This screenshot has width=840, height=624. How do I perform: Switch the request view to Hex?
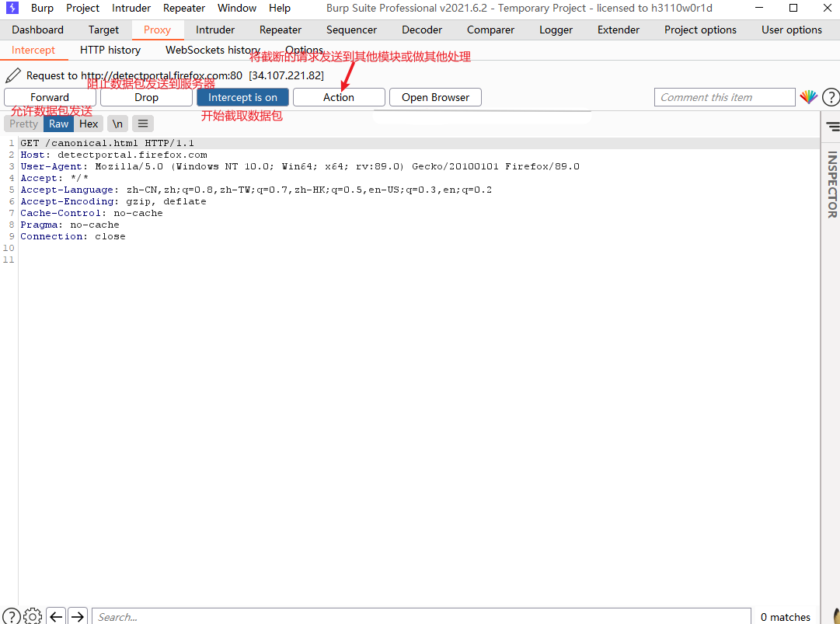click(x=89, y=123)
